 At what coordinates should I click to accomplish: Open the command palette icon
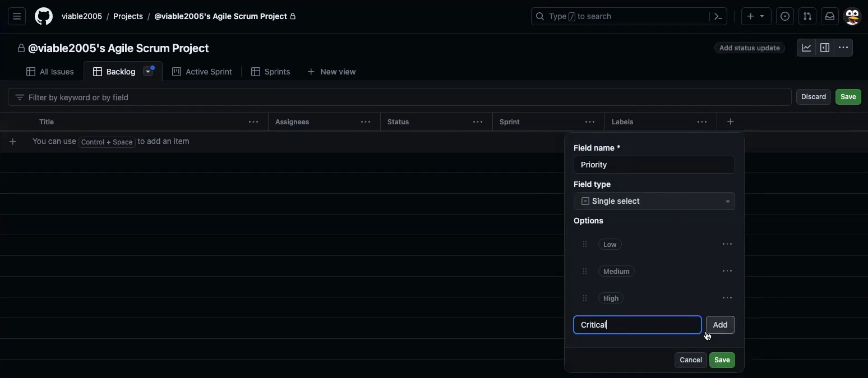(x=718, y=16)
